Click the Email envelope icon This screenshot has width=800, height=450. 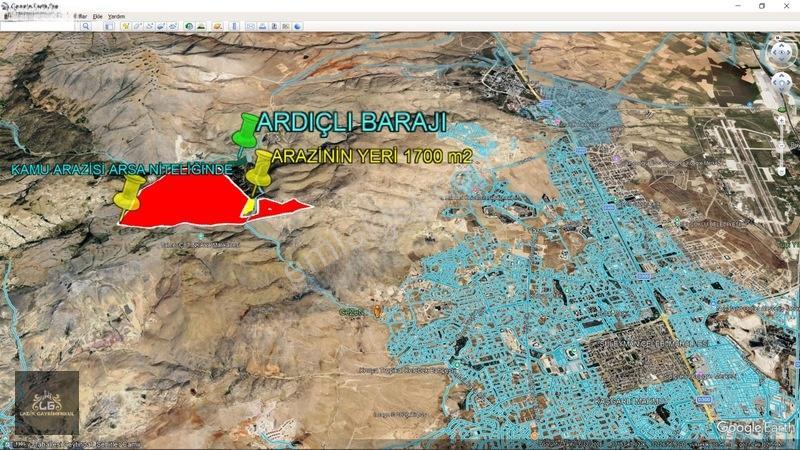[250, 26]
